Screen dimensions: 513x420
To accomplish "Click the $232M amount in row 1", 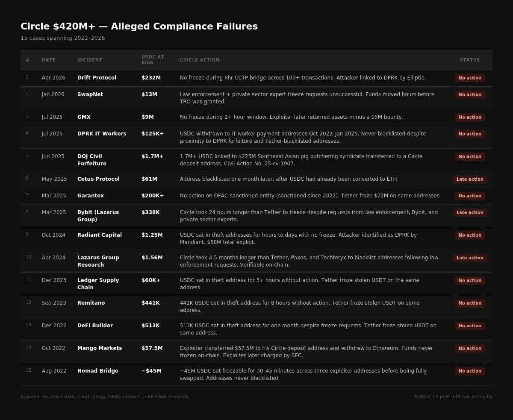I will (151, 78).
